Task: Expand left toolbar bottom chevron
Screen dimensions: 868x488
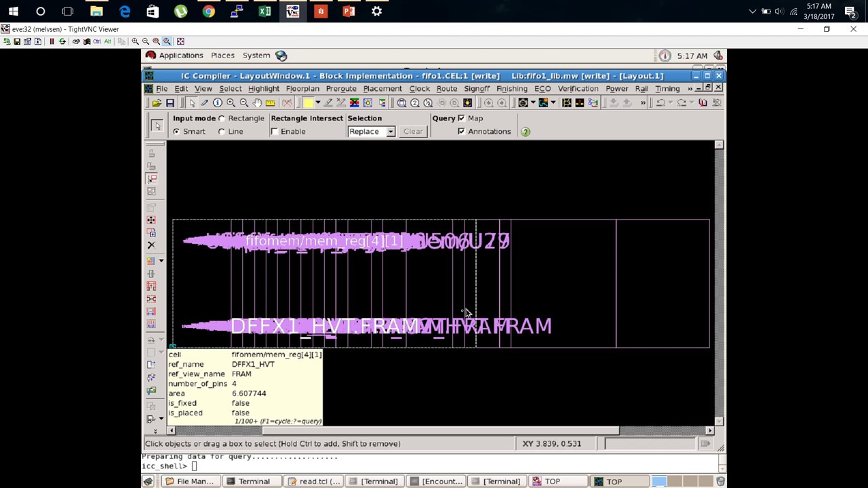Action: pos(155,431)
